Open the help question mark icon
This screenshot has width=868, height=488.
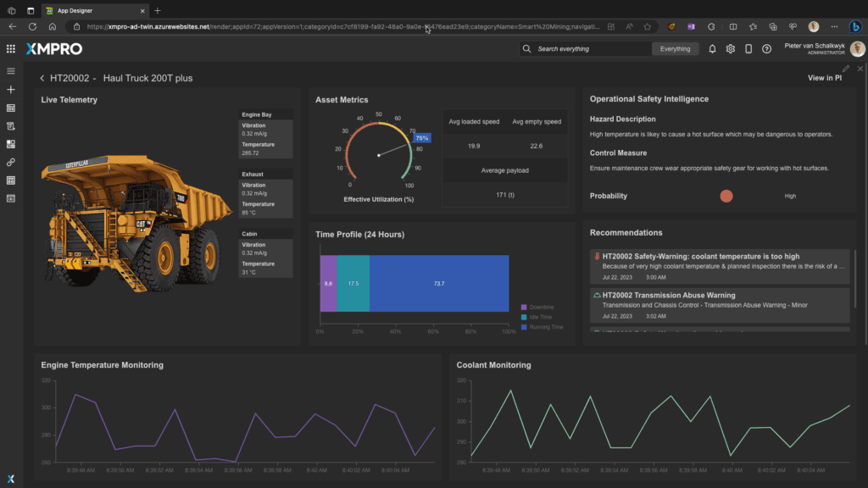[x=766, y=49]
